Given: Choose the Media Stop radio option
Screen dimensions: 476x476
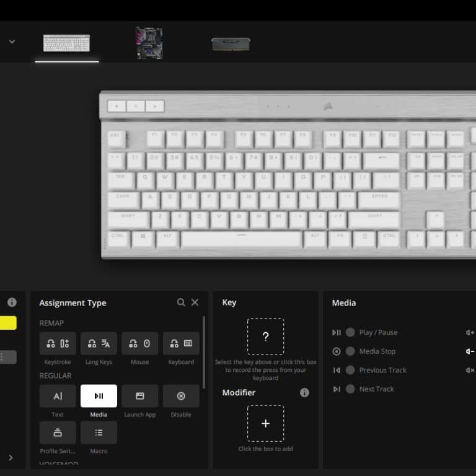Looking at the screenshot, I should pyautogui.click(x=350, y=351).
